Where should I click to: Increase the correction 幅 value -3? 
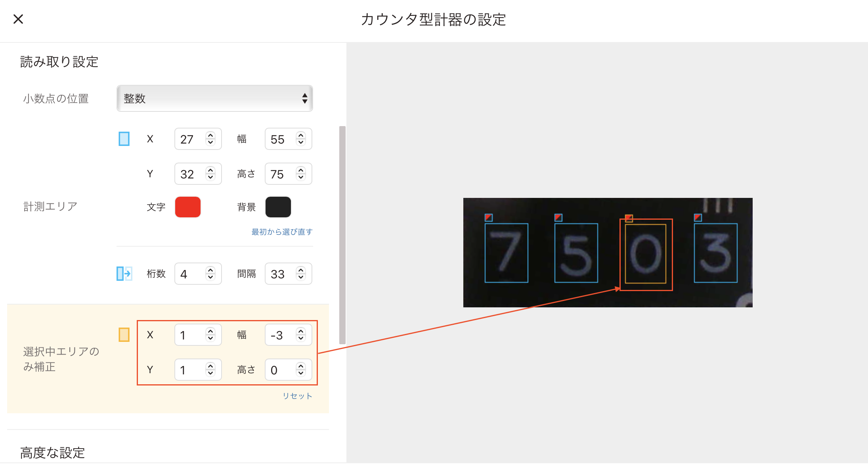pos(301,331)
